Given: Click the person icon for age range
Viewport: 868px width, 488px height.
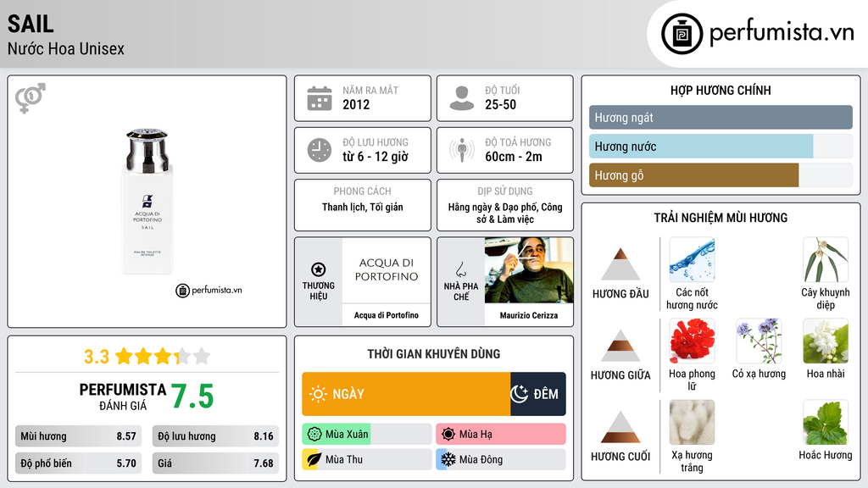Looking at the screenshot, I should [x=462, y=98].
